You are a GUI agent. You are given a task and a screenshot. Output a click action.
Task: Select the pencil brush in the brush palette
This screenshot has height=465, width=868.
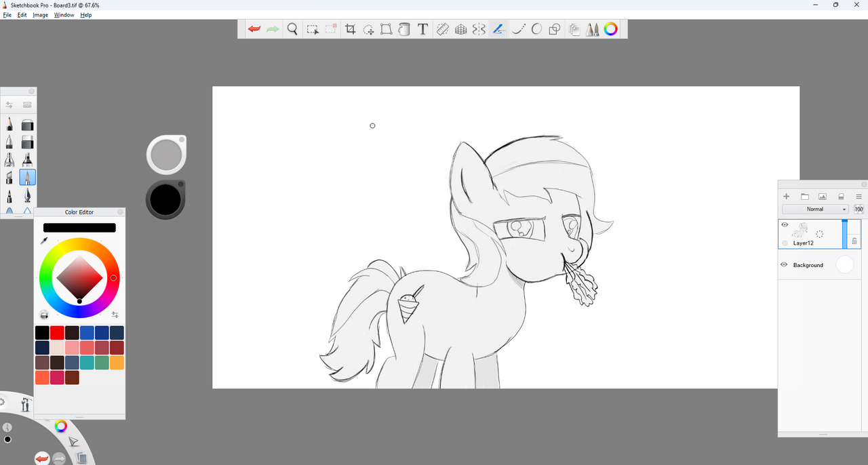pyautogui.click(x=9, y=125)
